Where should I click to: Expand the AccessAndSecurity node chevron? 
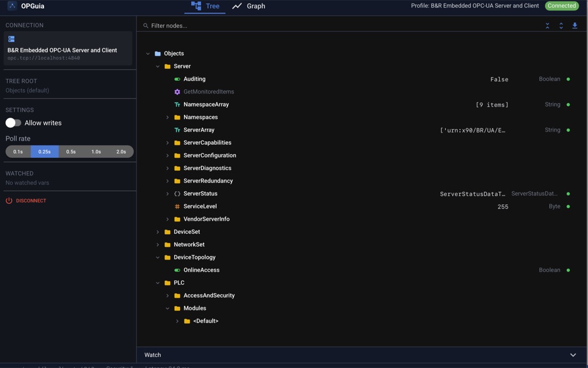point(167,296)
